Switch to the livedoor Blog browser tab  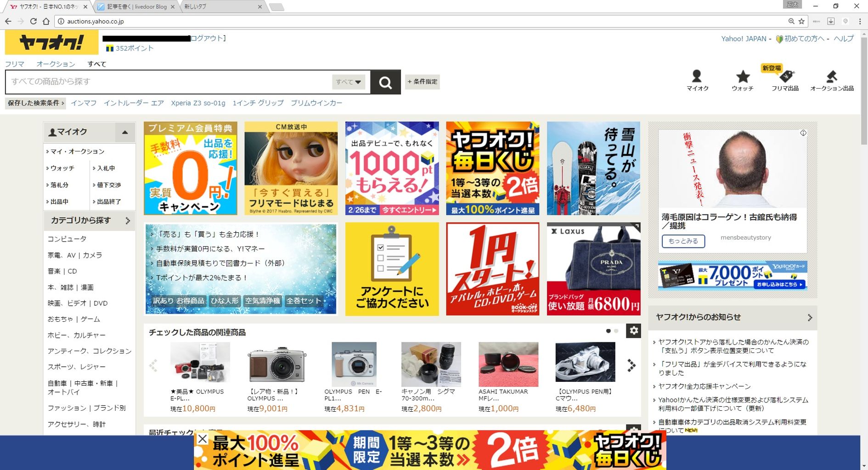click(137, 7)
